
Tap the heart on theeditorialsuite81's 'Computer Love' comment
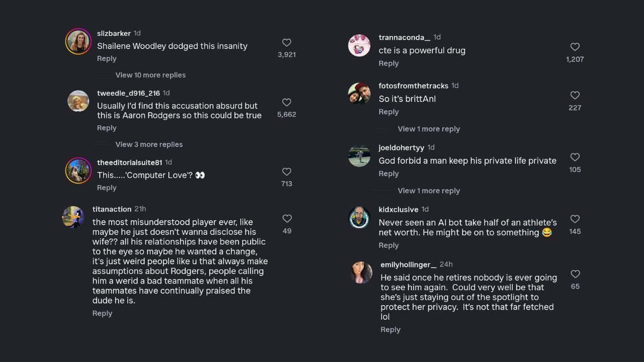(x=287, y=172)
